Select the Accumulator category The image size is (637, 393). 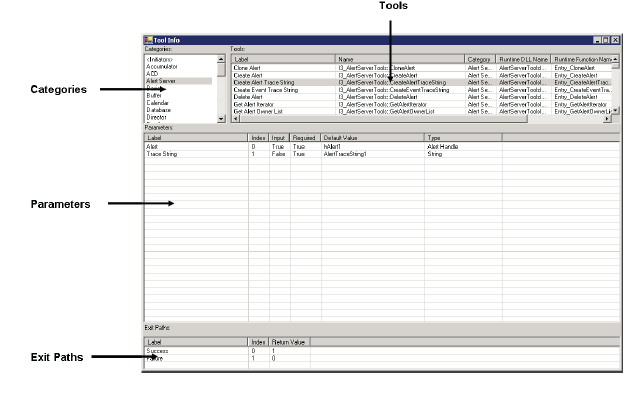[x=162, y=66]
